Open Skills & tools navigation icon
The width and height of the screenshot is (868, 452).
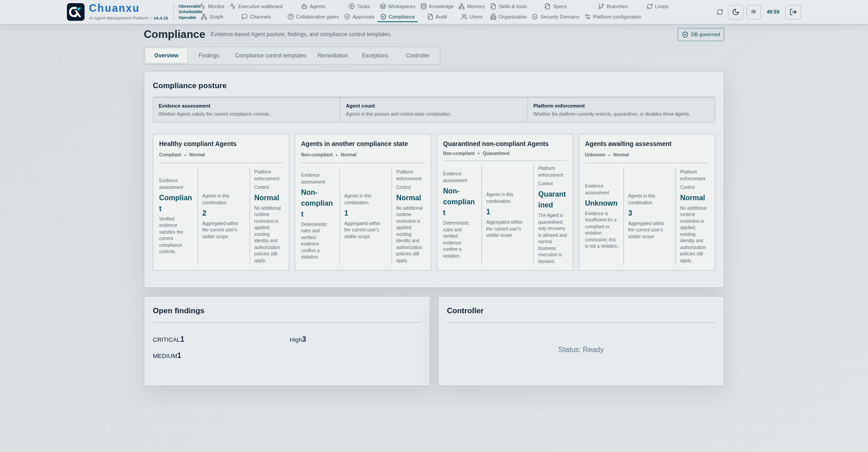[x=493, y=6]
